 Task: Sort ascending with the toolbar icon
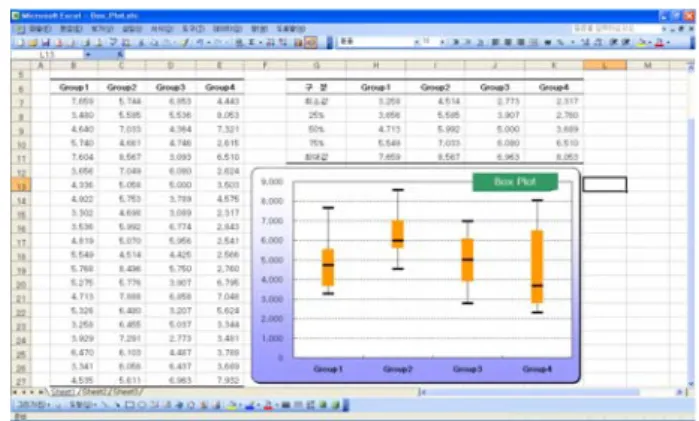tap(271, 42)
